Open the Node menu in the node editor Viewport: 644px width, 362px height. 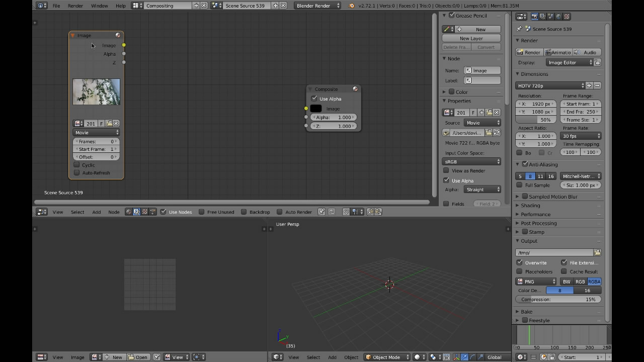[x=114, y=212]
